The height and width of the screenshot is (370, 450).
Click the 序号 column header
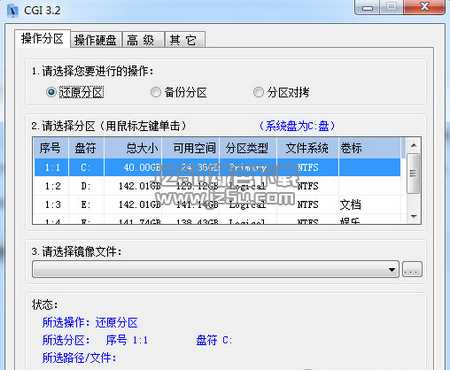tap(51, 148)
